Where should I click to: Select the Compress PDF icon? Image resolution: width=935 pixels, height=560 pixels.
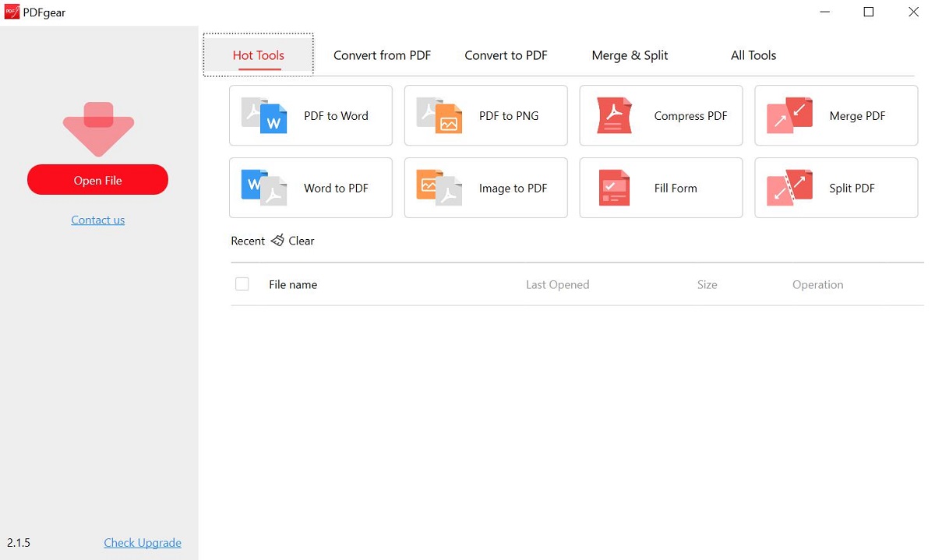[x=614, y=116]
